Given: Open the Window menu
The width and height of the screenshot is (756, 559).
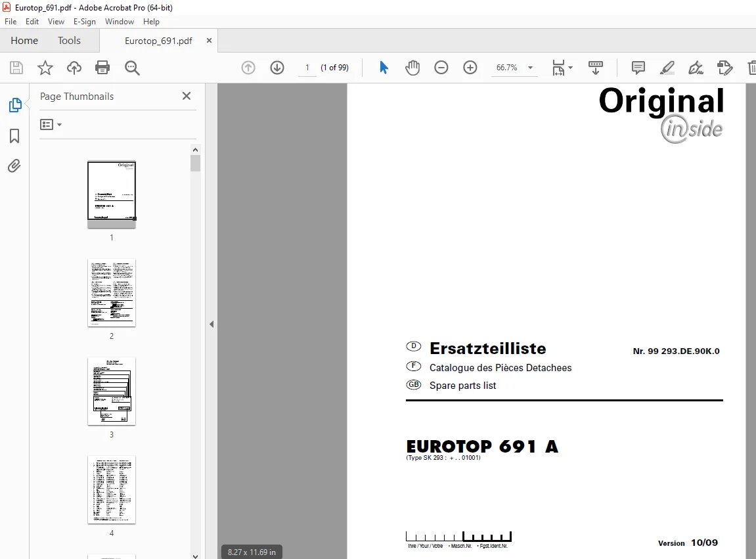Looking at the screenshot, I should [x=119, y=21].
